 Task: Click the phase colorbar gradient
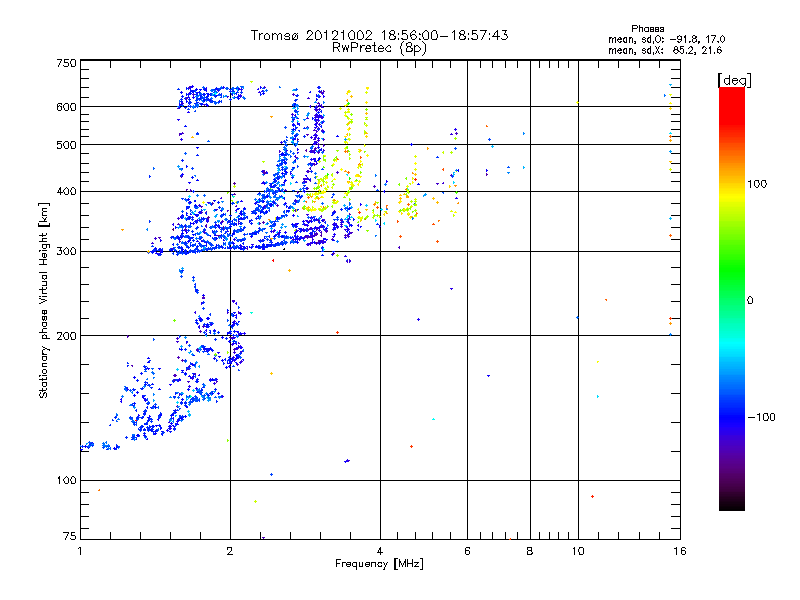[732, 299]
